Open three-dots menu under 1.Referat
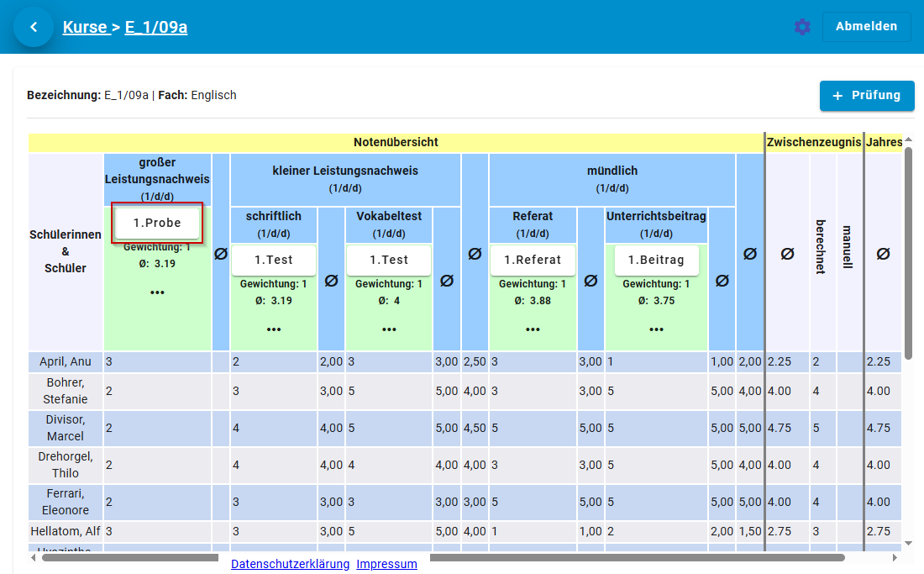Viewport: 924px width, 574px height. [x=533, y=329]
